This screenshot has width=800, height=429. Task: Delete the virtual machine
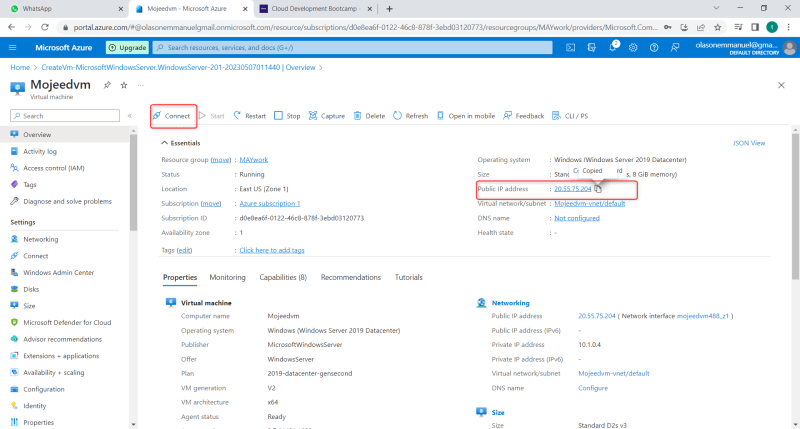369,116
